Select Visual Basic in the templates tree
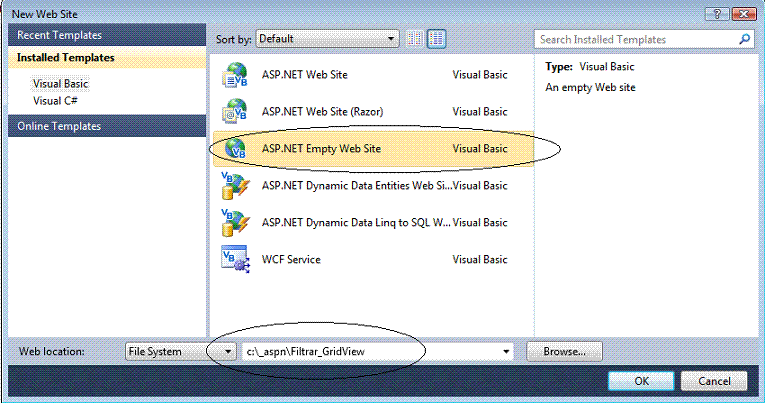Screen dimensions: 765x403 point(60,84)
